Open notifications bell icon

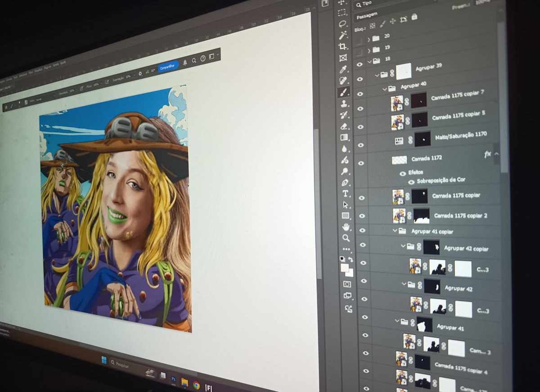click(x=184, y=62)
